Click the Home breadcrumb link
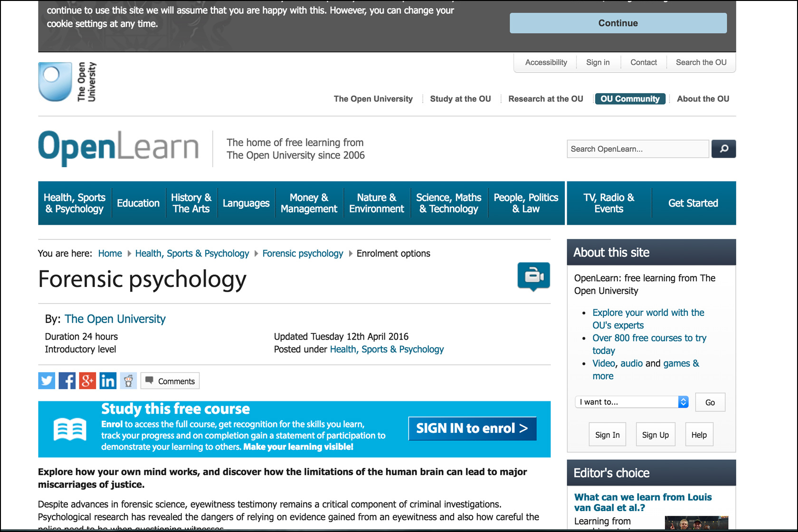 pyautogui.click(x=110, y=254)
